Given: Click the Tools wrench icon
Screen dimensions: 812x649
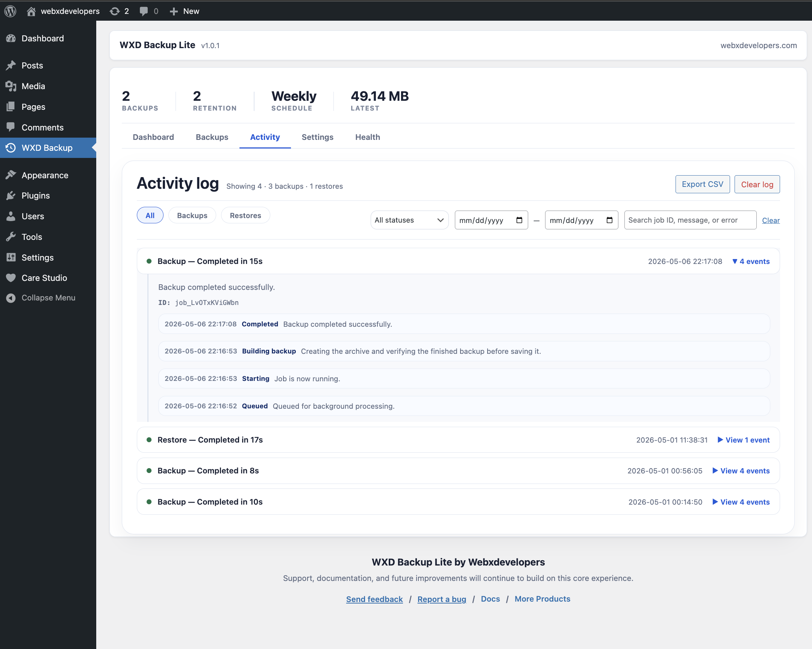Looking at the screenshot, I should pos(11,237).
